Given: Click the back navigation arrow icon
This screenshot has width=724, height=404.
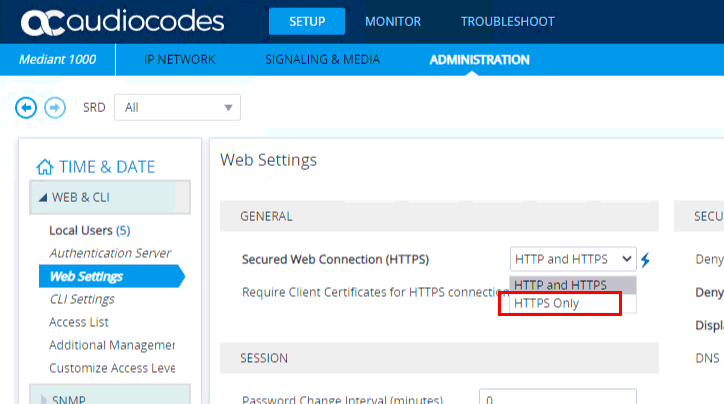Looking at the screenshot, I should (x=28, y=107).
